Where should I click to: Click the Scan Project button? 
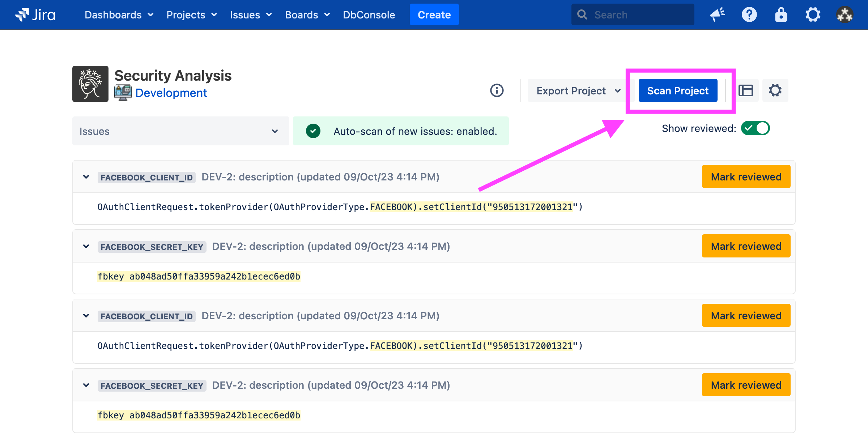coord(677,91)
